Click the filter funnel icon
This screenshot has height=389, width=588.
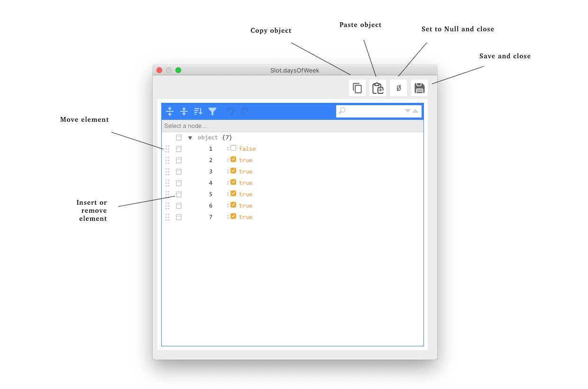[x=212, y=111]
